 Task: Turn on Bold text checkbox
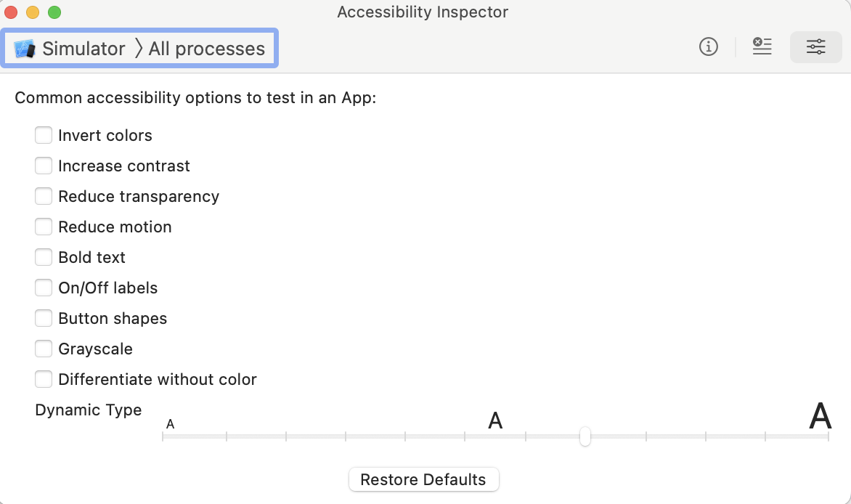coord(44,257)
